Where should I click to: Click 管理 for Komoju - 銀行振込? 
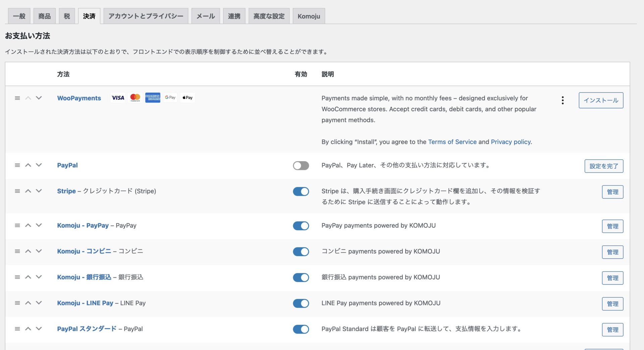click(613, 278)
